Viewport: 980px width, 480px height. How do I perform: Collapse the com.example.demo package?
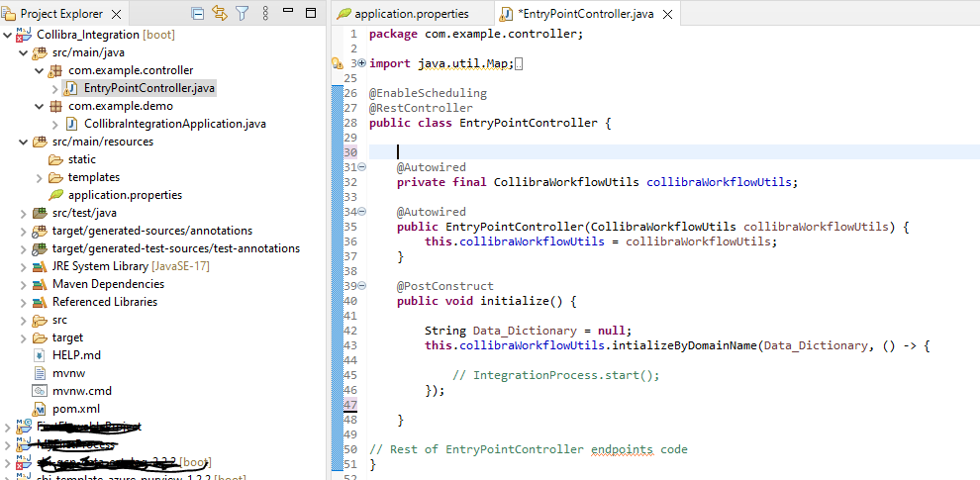point(39,106)
